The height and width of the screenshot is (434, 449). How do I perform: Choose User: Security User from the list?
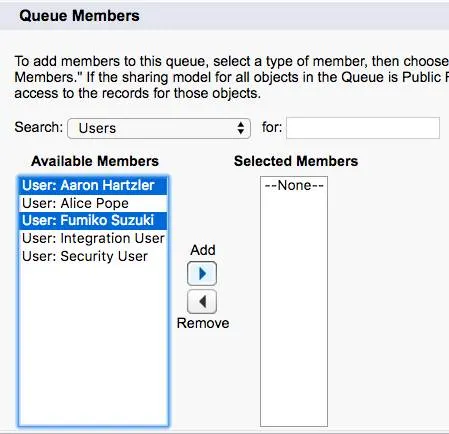[x=93, y=256]
